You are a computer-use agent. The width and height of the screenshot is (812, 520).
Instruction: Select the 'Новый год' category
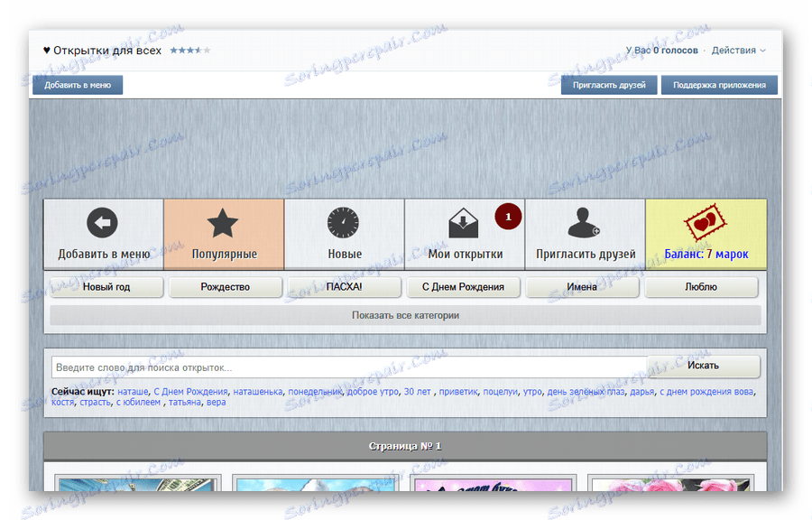pyautogui.click(x=106, y=287)
